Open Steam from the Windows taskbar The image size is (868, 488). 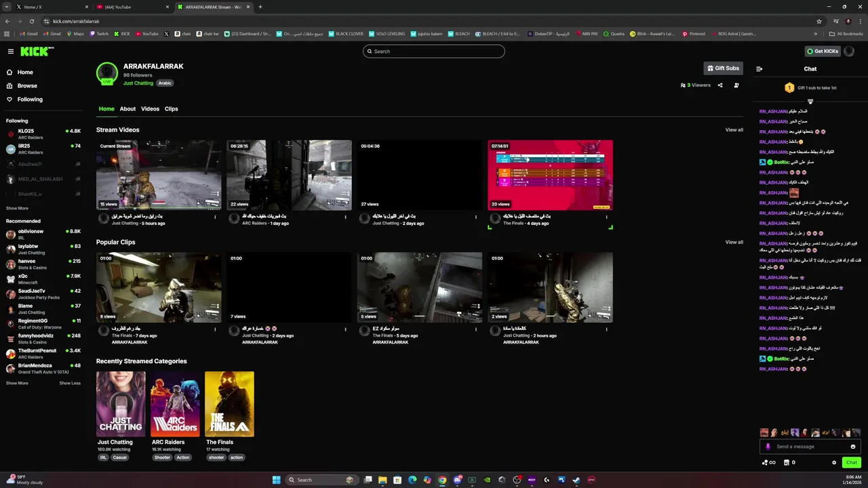[x=576, y=480]
